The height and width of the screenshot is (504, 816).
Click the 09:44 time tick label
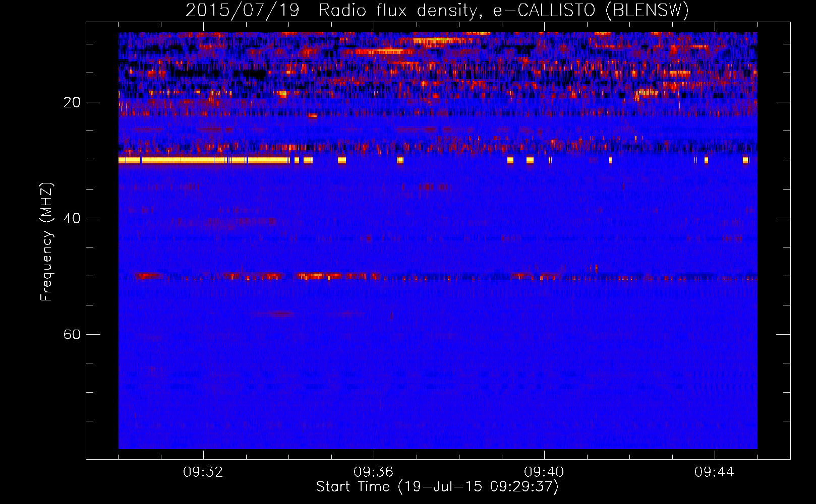pos(715,472)
